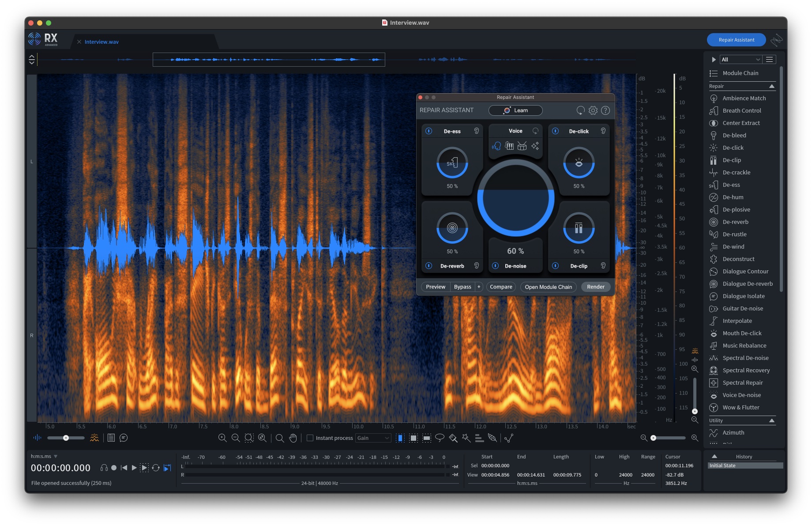Select the Hand grabber tool
Viewport: 812px width, 526px height.
293,438
